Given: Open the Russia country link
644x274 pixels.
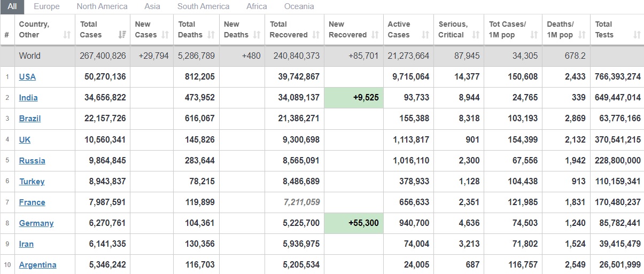Looking at the screenshot, I should click(x=32, y=160).
